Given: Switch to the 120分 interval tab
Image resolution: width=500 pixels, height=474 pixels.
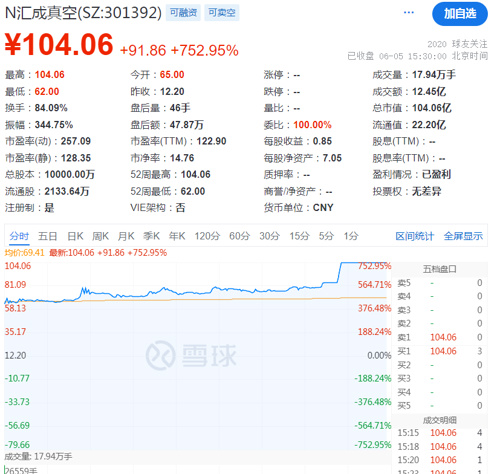Looking at the screenshot, I should pos(207,236).
